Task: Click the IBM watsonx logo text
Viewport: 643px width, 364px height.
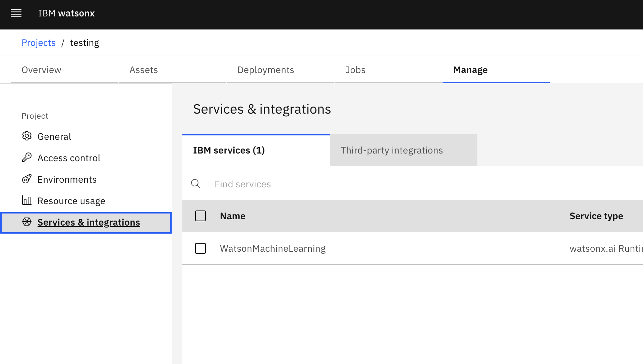Action: pos(66,13)
